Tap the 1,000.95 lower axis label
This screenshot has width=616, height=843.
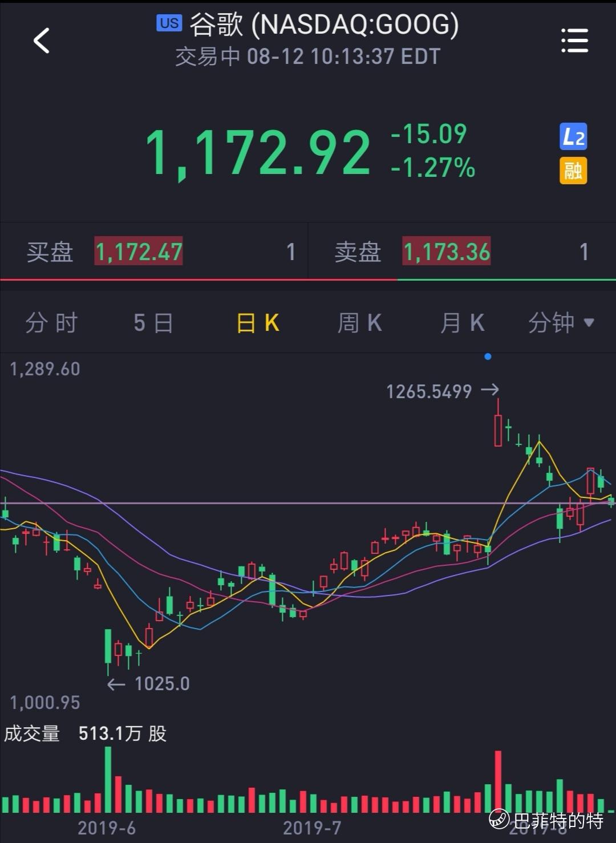point(45,702)
